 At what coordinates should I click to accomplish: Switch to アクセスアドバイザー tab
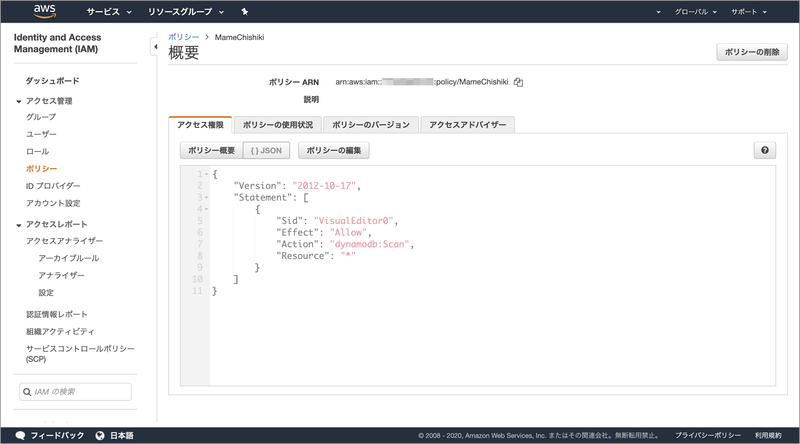[467, 125]
